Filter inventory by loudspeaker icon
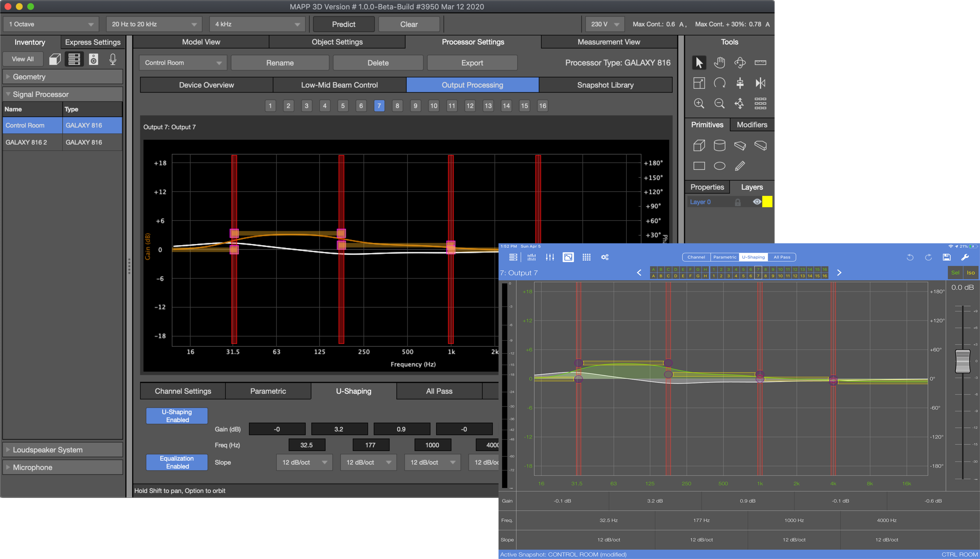This screenshot has width=980, height=559. [x=93, y=59]
